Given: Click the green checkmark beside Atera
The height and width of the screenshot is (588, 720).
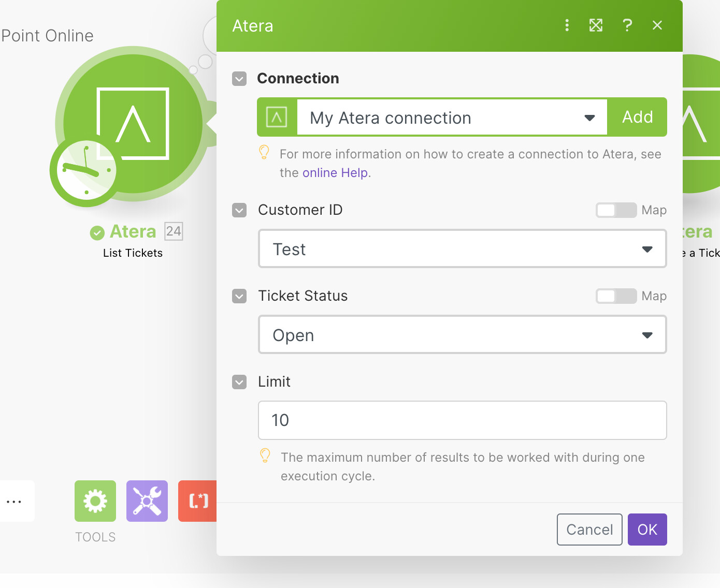Looking at the screenshot, I should [97, 233].
